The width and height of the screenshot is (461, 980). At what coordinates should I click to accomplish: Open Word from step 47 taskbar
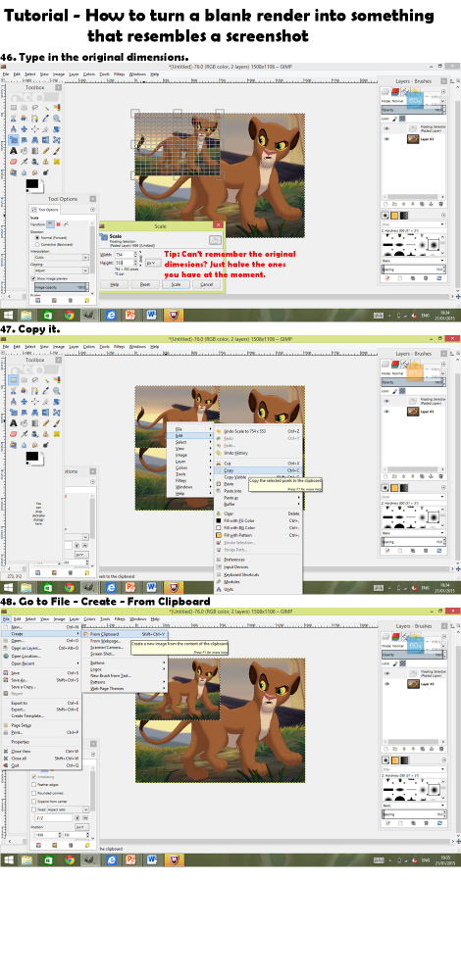click(151, 587)
